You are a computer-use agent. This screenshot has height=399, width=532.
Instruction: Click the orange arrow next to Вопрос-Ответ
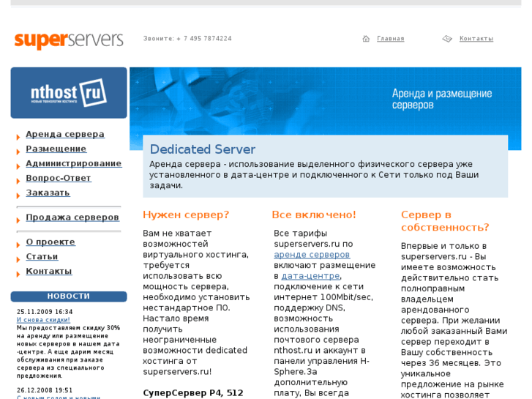(18, 181)
